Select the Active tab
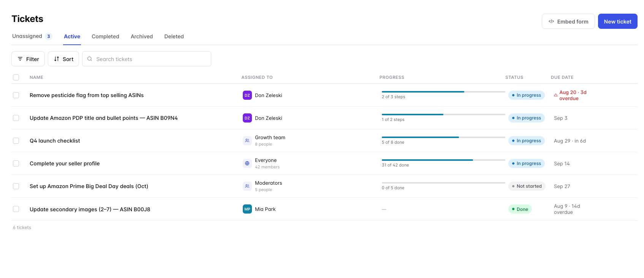 (x=72, y=36)
